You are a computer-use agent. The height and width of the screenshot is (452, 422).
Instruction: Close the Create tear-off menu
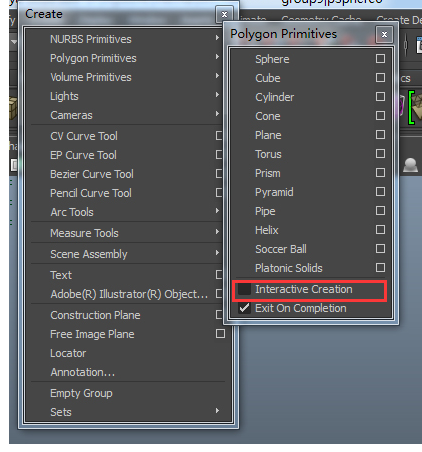point(224,14)
